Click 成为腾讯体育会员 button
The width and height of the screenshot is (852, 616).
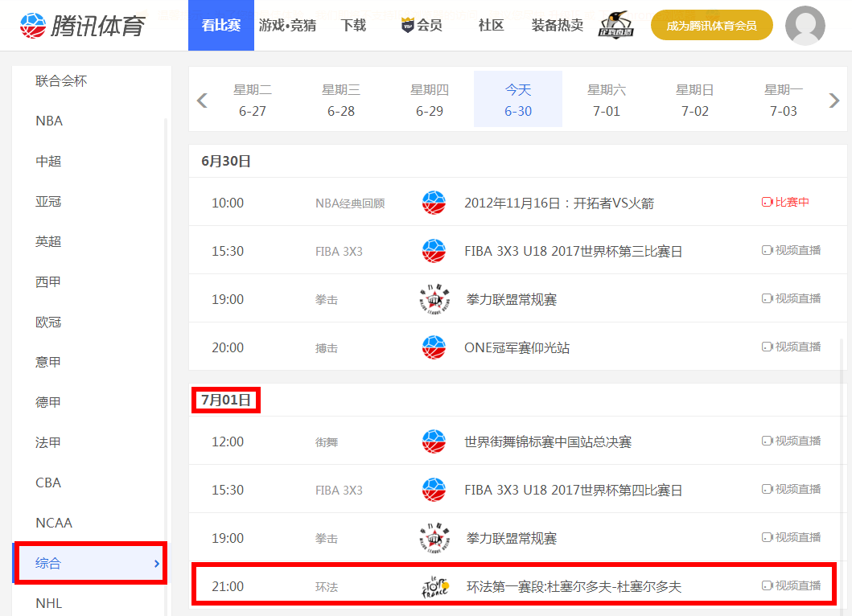(711, 26)
